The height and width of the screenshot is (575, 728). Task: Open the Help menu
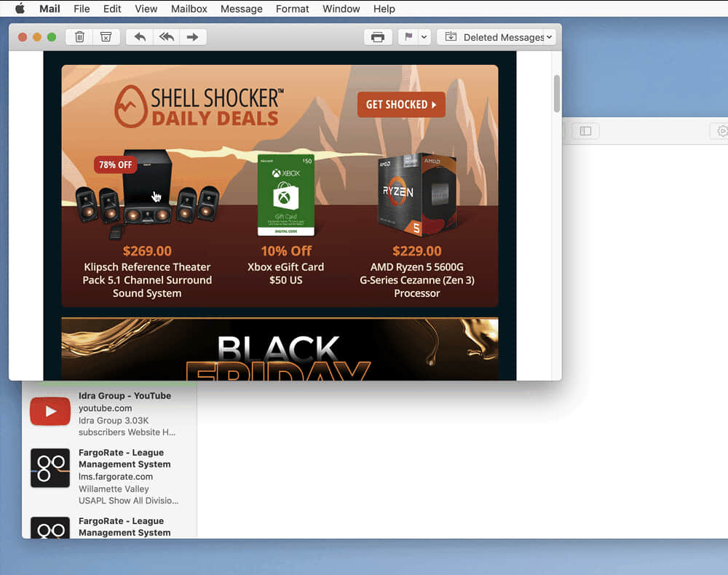point(384,9)
